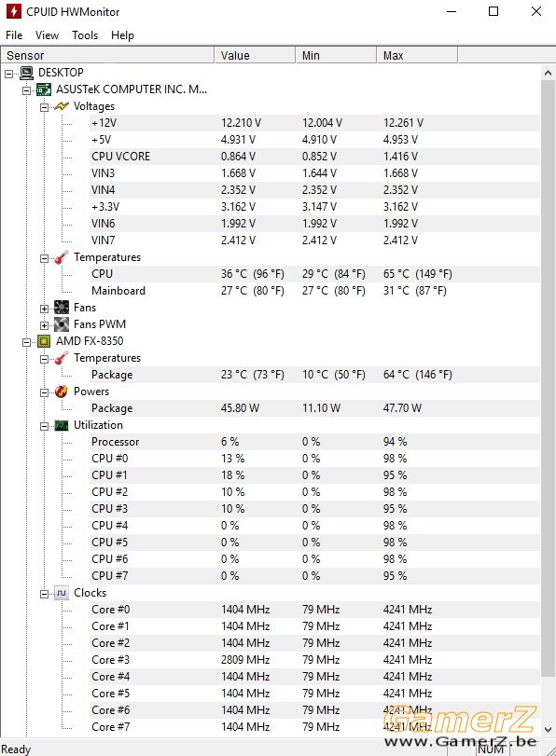
Task: Click the Max column header
Action: pos(416,55)
